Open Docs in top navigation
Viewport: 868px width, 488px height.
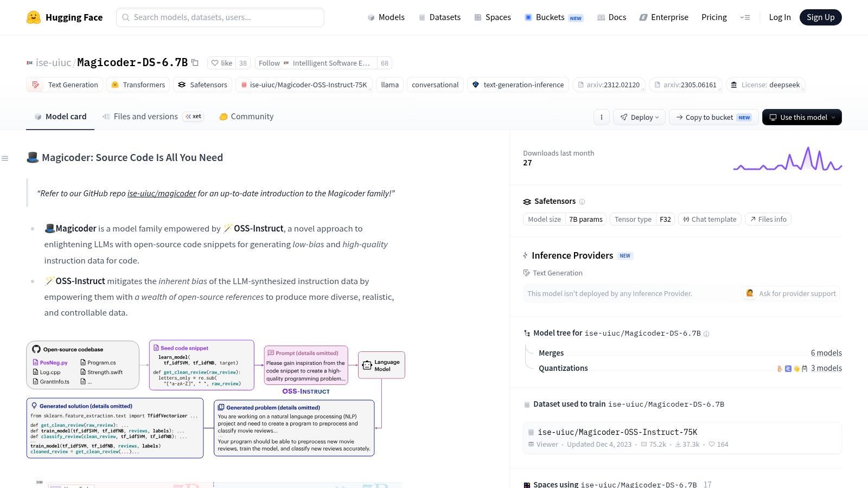pos(611,17)
